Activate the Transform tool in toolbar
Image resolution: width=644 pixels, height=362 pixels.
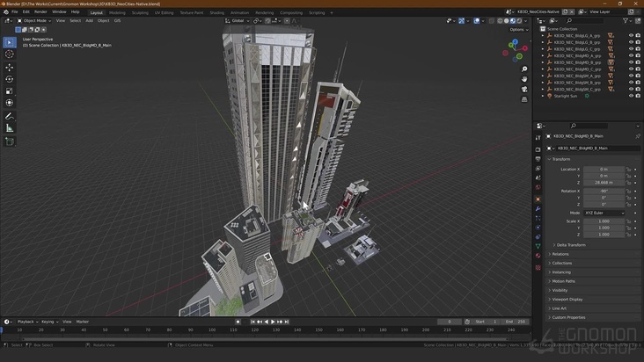[x=10, y=103]
